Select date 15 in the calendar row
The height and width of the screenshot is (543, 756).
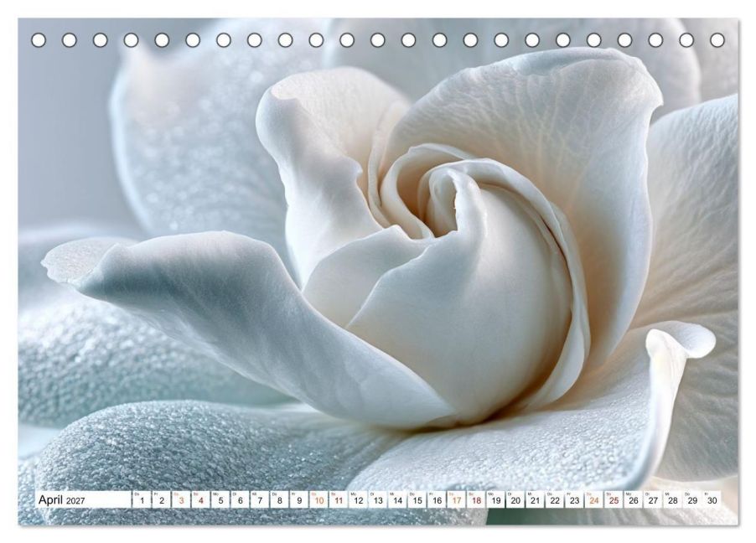pos(417,499)
